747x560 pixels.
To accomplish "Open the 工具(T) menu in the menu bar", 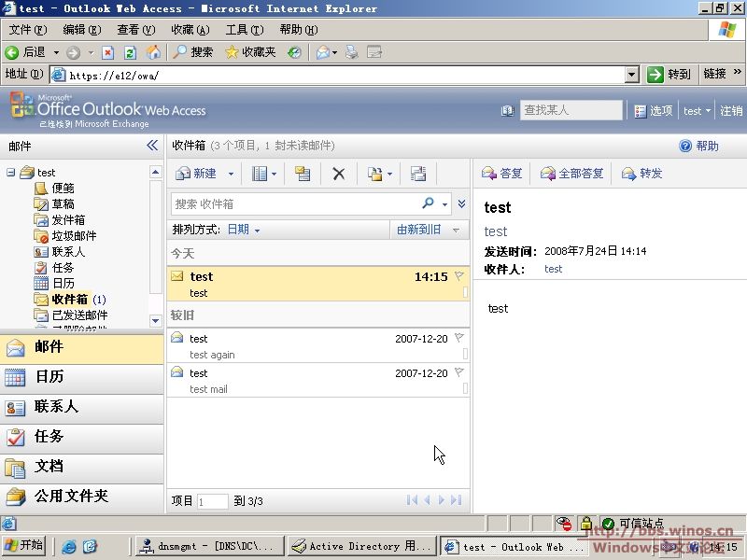I will (x=244, y=30).
